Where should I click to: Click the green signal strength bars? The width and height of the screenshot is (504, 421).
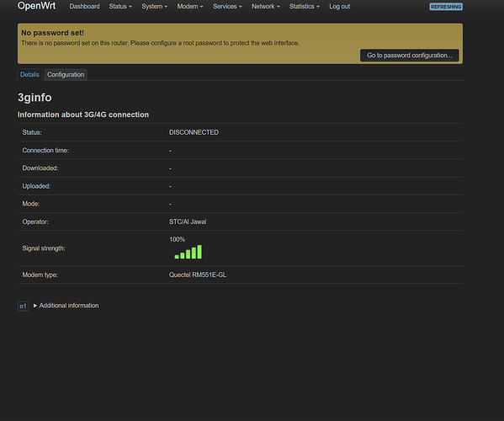(x=188, y=252)
